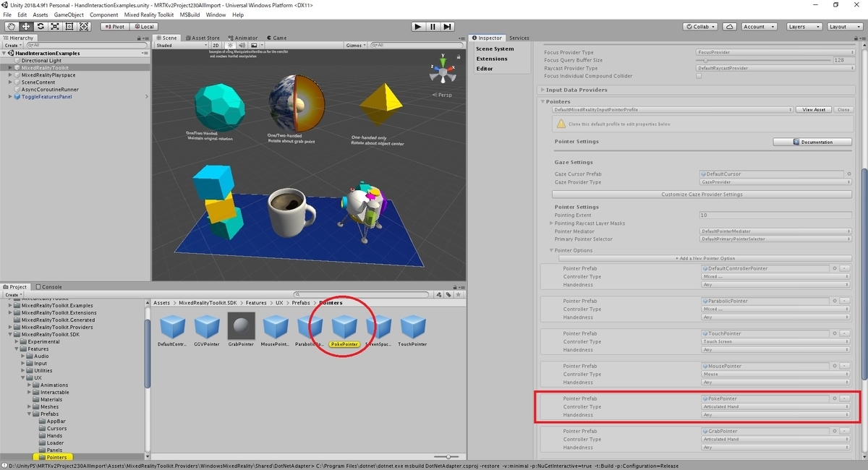Viewport: 868px width, 470px height.
Task: Toggle Local handle rotation button
Action: click(x=143, y=26)
